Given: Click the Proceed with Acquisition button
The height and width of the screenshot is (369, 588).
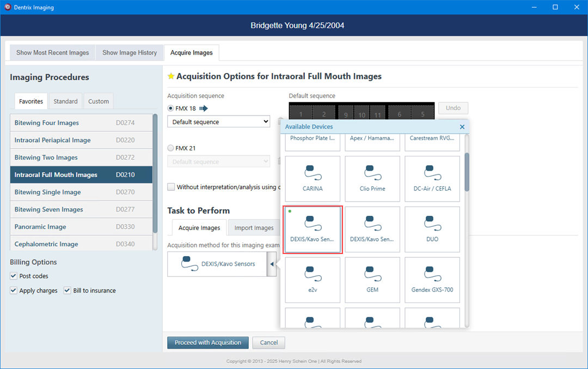Looking at the screenshot, I should click(x=207, y=343).
